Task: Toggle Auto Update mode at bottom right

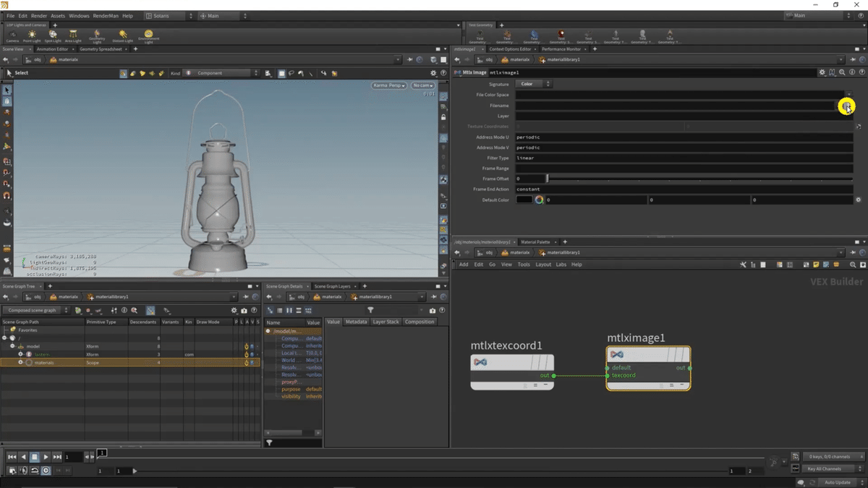Action: click(x=838, y=482)
